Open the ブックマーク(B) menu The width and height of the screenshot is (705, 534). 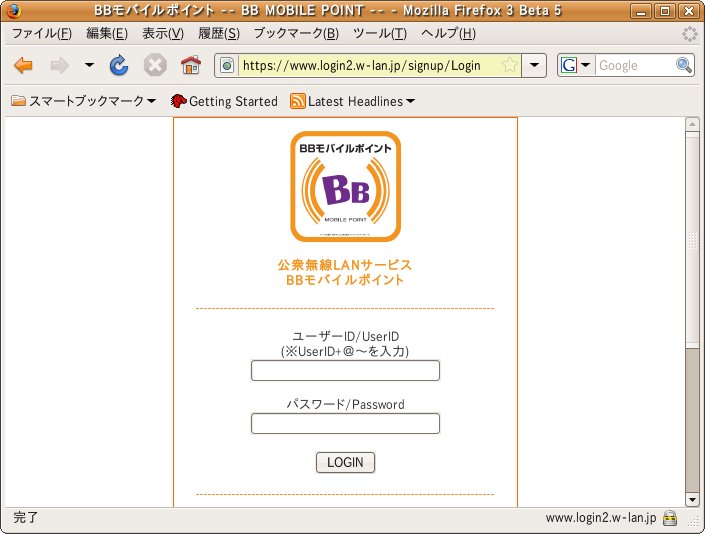[x=296, y=33]
